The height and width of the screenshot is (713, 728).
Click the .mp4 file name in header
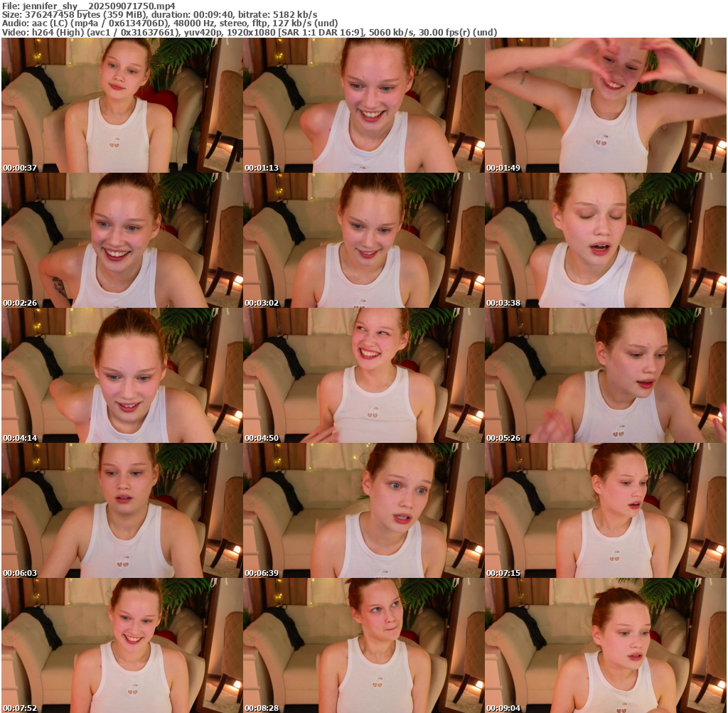click(x=99, y=6)
